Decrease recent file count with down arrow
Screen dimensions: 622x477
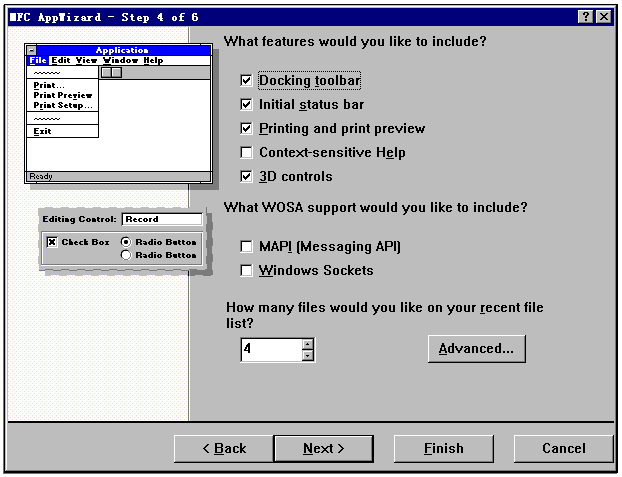tap(308, 355)
